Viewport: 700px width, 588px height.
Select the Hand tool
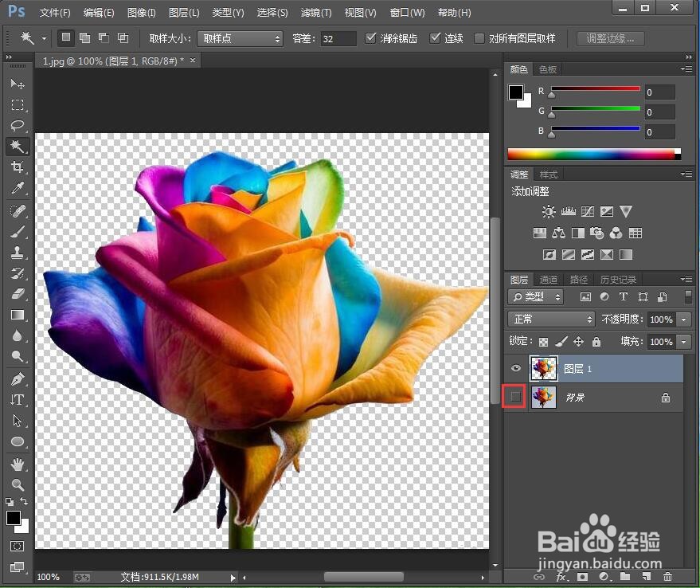18,464
